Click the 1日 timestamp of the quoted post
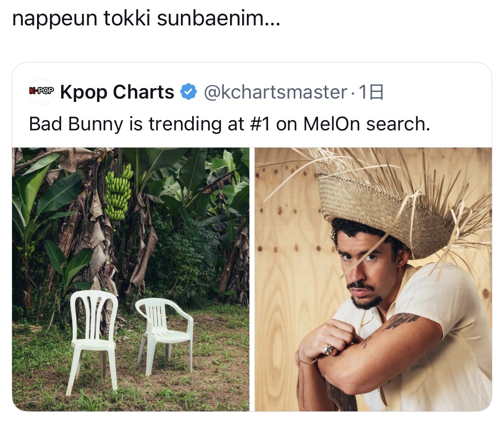The height and width of the screenshot is (423, 504). point(371,92)
